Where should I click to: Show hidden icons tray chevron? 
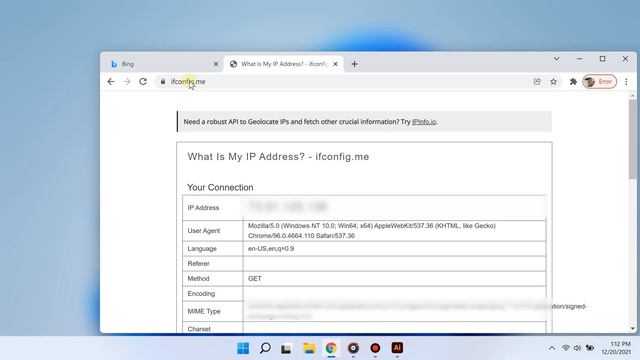[552, 348]
